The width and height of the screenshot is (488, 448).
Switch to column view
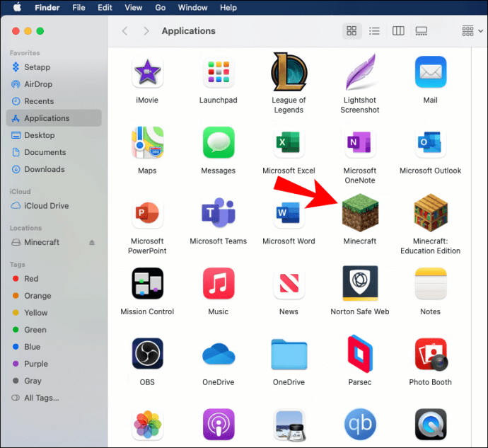point(398,31)
